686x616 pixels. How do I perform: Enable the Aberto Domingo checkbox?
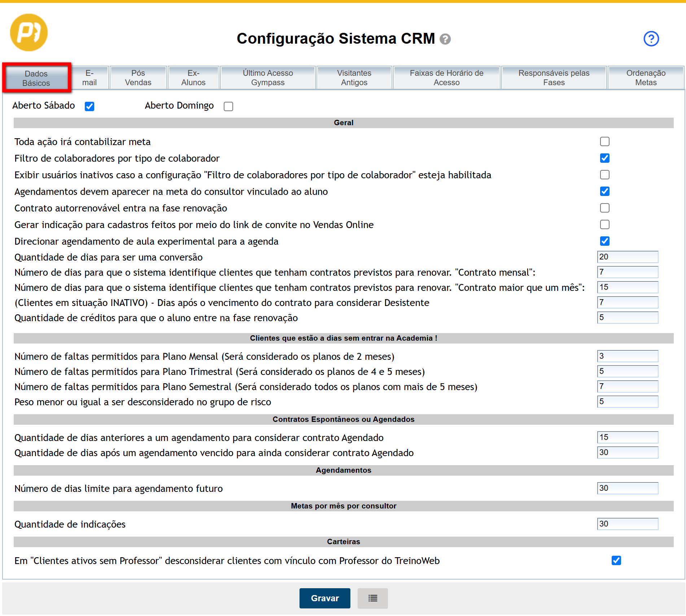pyautogui.click(x=228, y=106)
